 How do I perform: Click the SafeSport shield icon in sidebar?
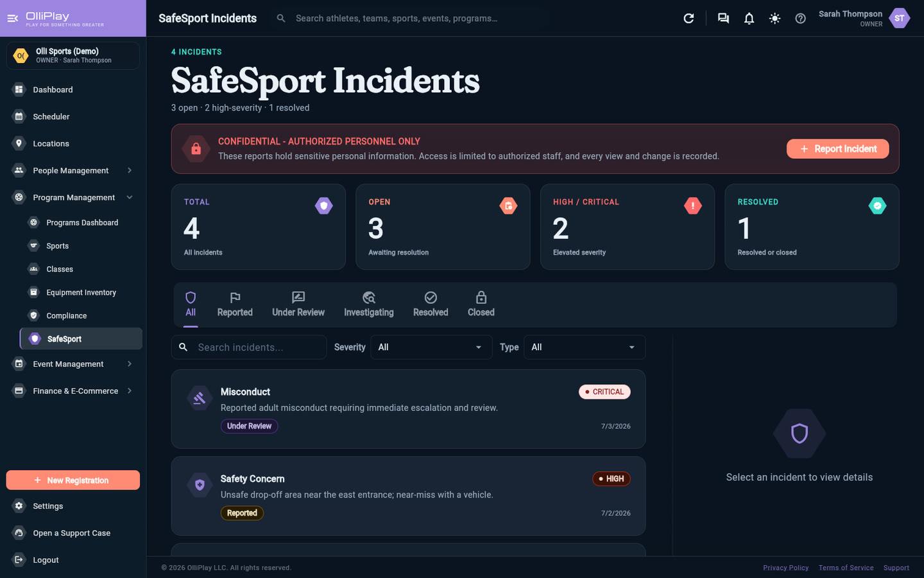coord(35,338)
